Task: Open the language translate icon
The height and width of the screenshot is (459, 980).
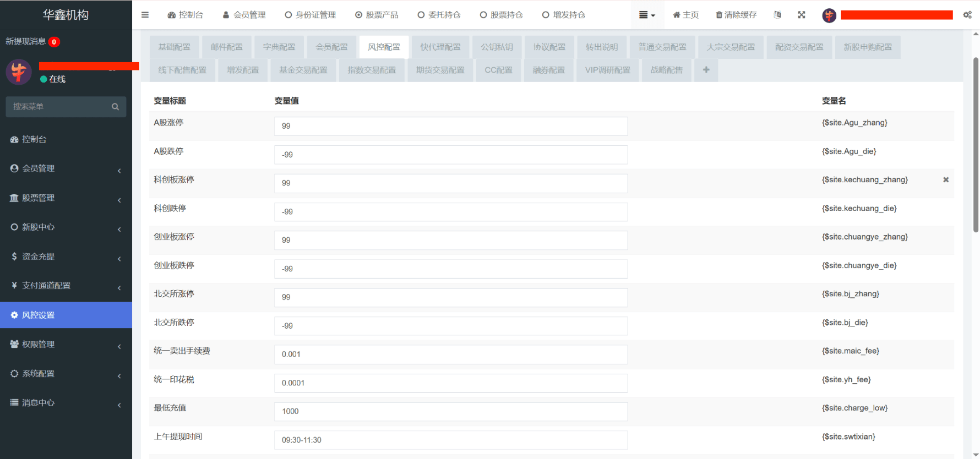Action: pos(777,15)
